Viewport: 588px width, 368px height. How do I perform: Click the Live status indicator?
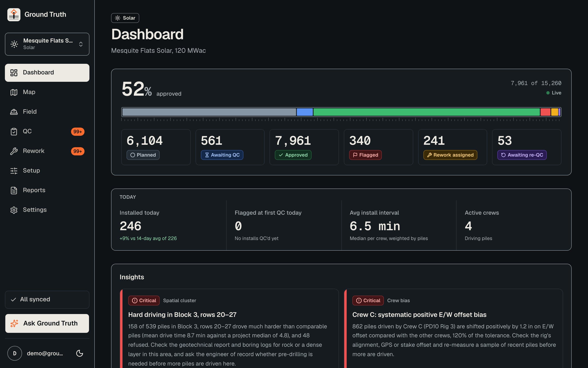pos(554,93)
